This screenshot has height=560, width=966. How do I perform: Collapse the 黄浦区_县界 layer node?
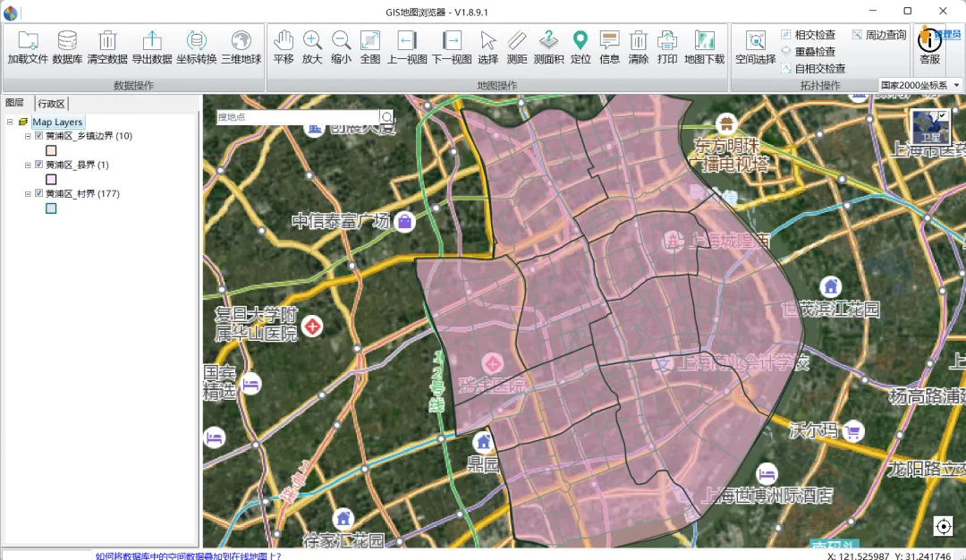click(28, 165)
